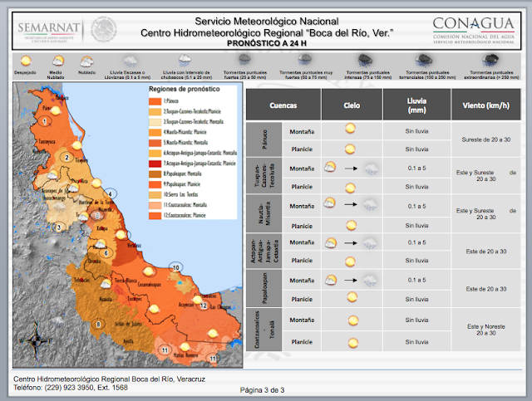Click Tormentas puntuales extraordinarias icon
Screen dimensions: 532x401
point(490,61)
